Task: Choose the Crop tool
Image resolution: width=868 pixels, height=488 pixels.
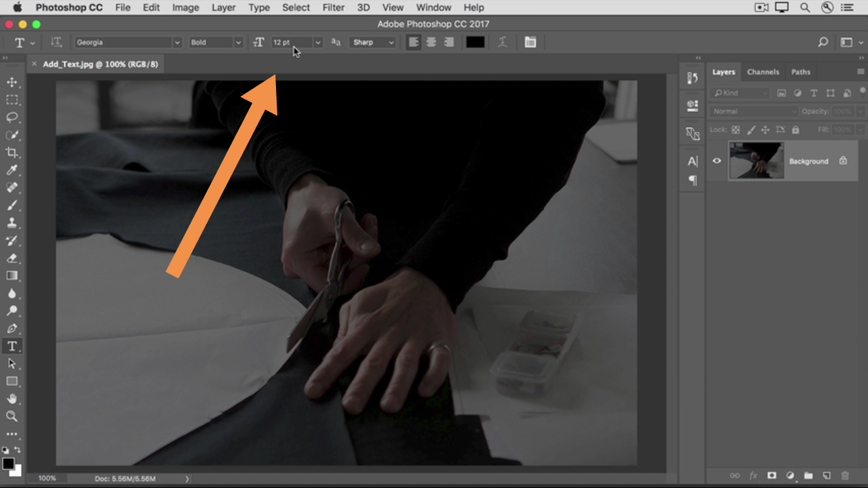Action: (12, 152)
